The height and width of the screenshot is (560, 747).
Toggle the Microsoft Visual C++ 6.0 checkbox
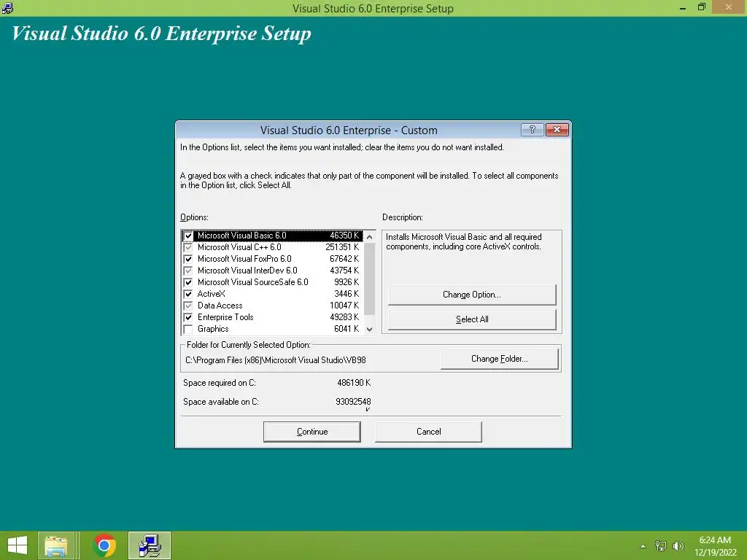coord(188,248)
